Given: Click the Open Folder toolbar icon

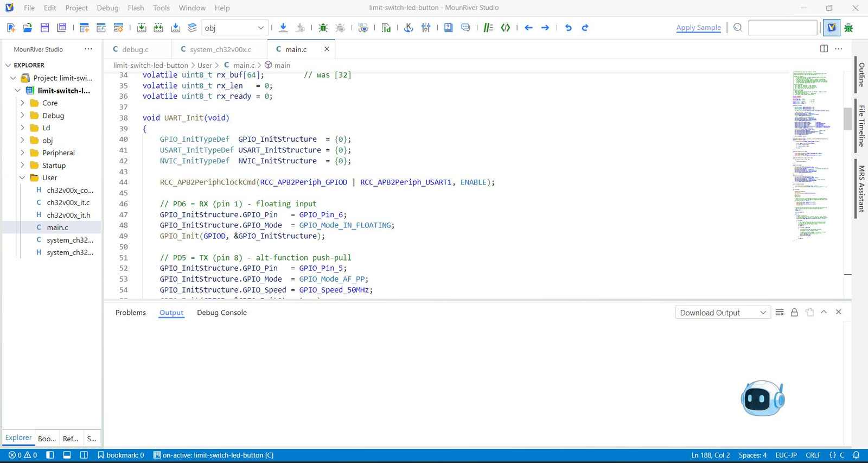Looking at the screenshot, I should coord(28,28).
